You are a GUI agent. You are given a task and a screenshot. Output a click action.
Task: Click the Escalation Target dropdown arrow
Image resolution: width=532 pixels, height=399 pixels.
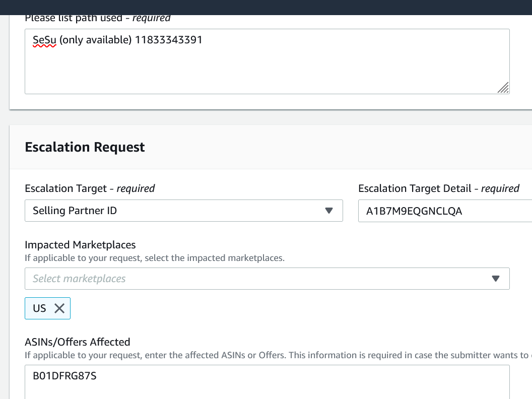[329, 211]
